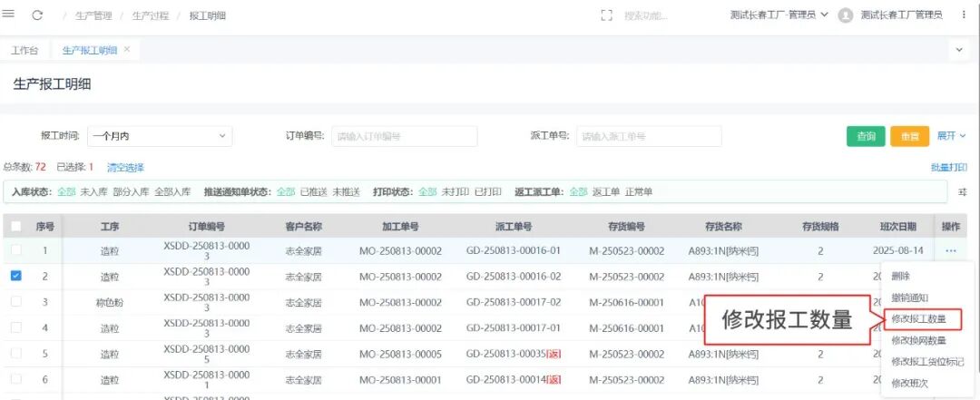The width and height of the screenshot is (980, 400).
Task: Filter 入库状态 by 未入库
Action: [93, 192]
